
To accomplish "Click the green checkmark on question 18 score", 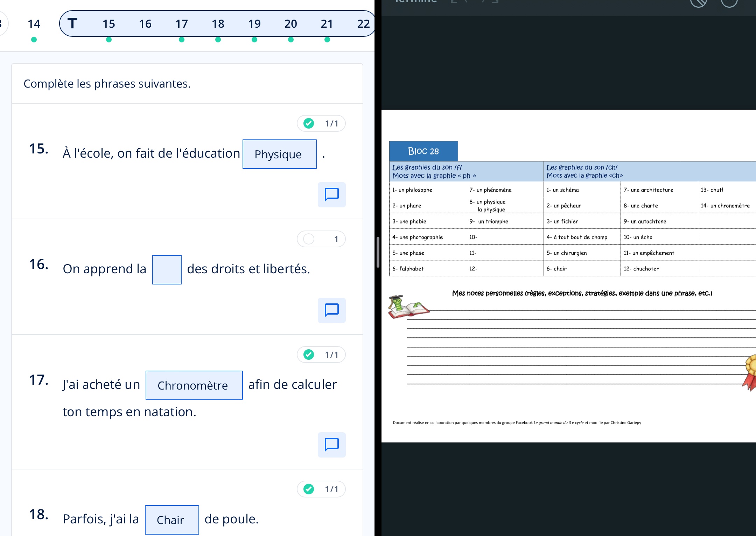I will (309, 489).
